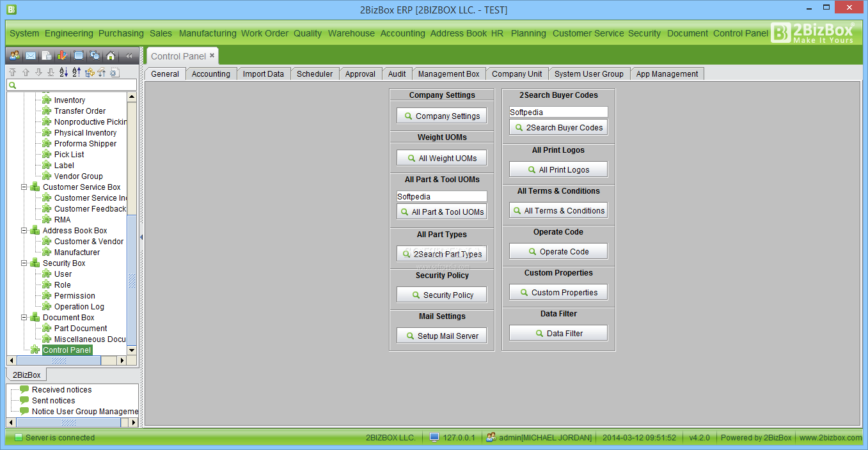Viewport: 868px width, 450px height.
Task: Switch to the Management Box tab
Action: [449, 74]
